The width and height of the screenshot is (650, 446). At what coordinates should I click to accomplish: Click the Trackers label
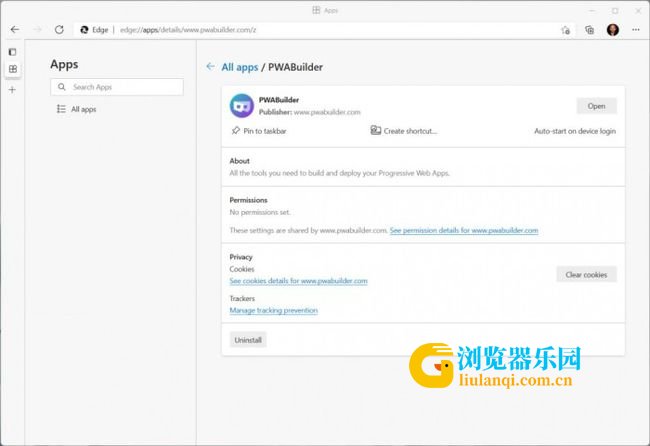(x=242, y=298)
